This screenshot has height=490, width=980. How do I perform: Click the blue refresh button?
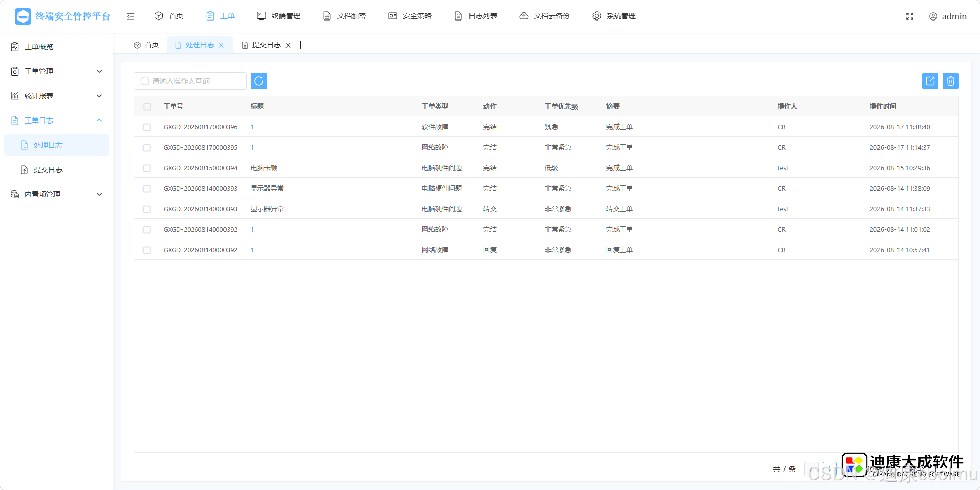coord(259,81)
